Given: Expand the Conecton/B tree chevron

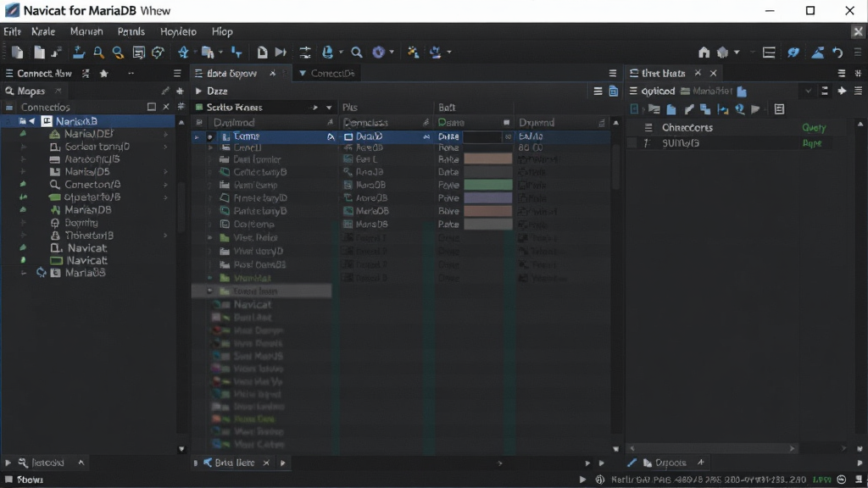Looking at the screenshot, I should 165,184.
